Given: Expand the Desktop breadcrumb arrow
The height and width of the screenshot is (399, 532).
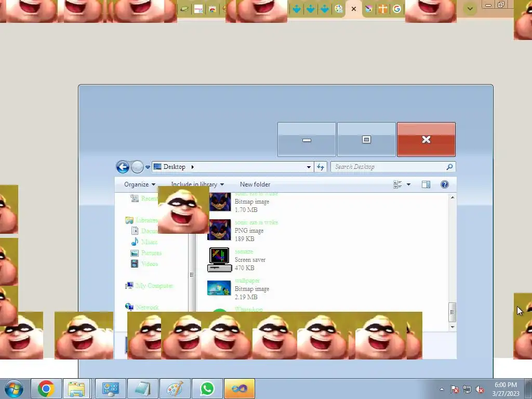Looking at the screenshot, I should (x=192, y=167).
